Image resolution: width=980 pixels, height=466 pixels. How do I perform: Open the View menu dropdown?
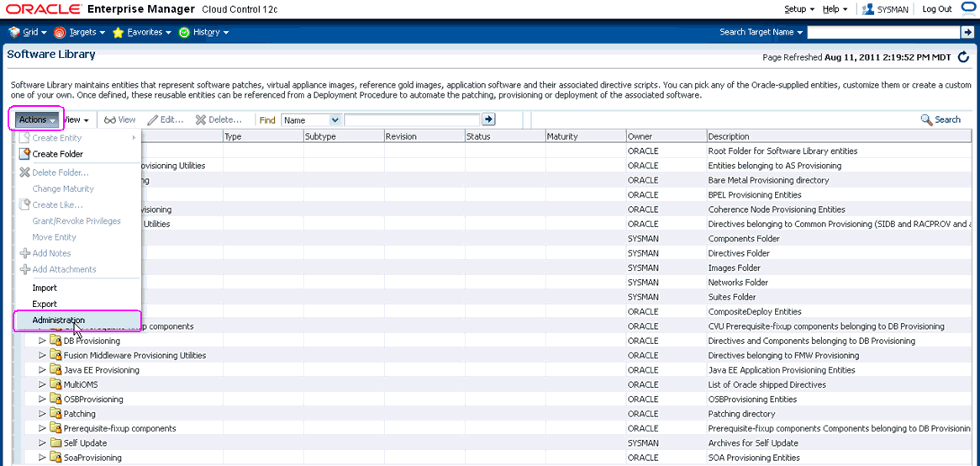coord(77,119)
